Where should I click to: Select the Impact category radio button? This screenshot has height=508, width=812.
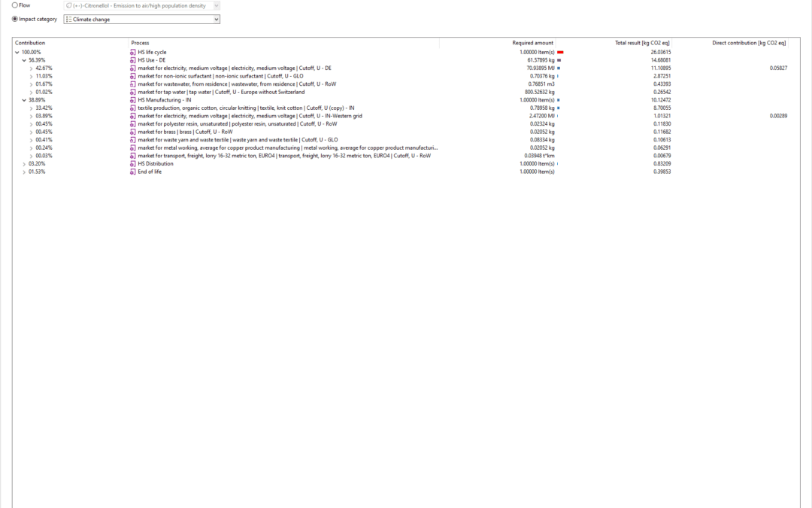pyautogui.click(x=15, y=19)
